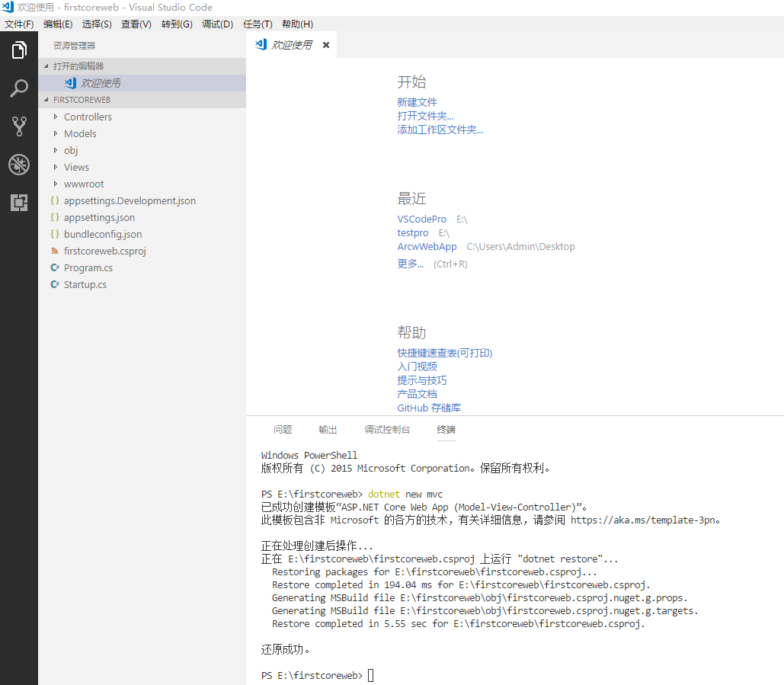The height and width of the screenshot is (685, 784).
Task: Open the Source Control view icon
Action: [x=19, y=126]
